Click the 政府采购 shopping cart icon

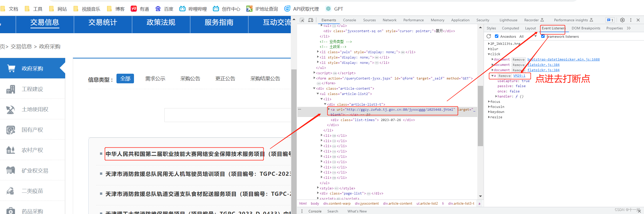click(x=11, y=68)
